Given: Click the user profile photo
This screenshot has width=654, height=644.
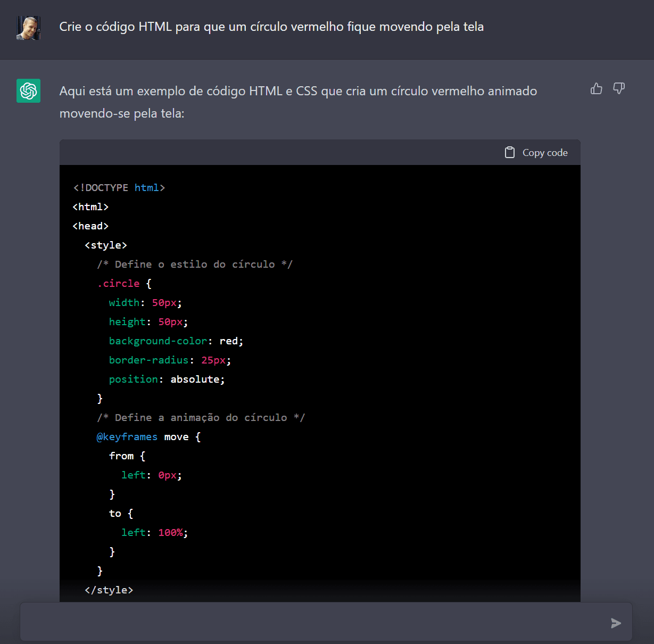Looking at the screenshot, I should coord(29,28).
